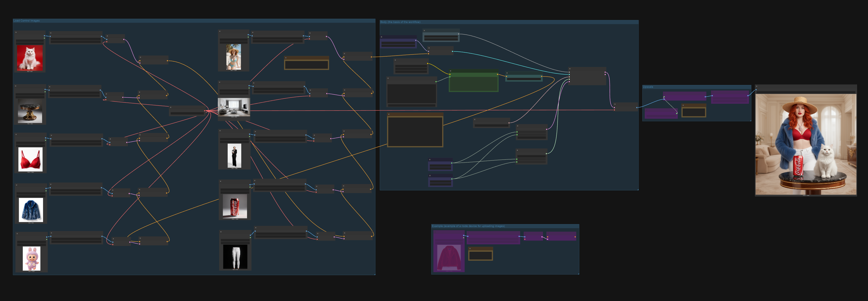This screenshot has width=868, height=301.
Task: Collapse the final output preview node via its dot
Action: 757,87
